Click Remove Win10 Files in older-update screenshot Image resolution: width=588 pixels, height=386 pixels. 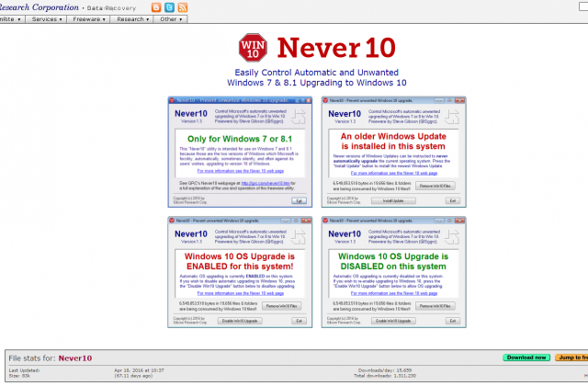click(x=435, y=186)
